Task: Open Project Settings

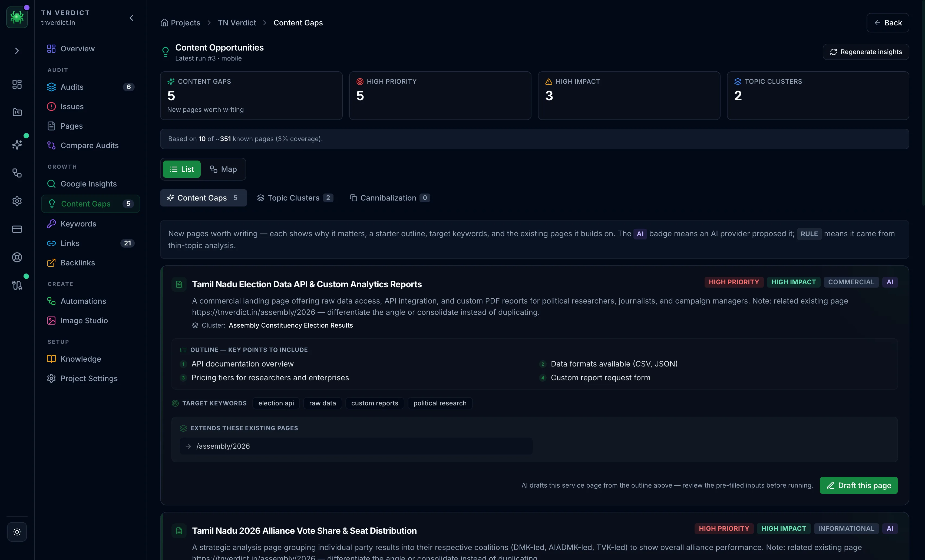Action: point(90,378)
